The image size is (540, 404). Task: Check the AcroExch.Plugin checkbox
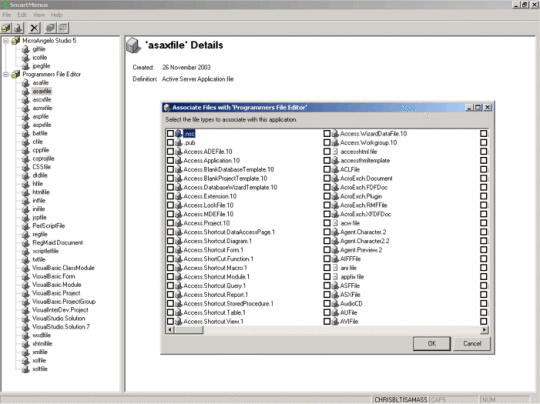click(327, 196)
